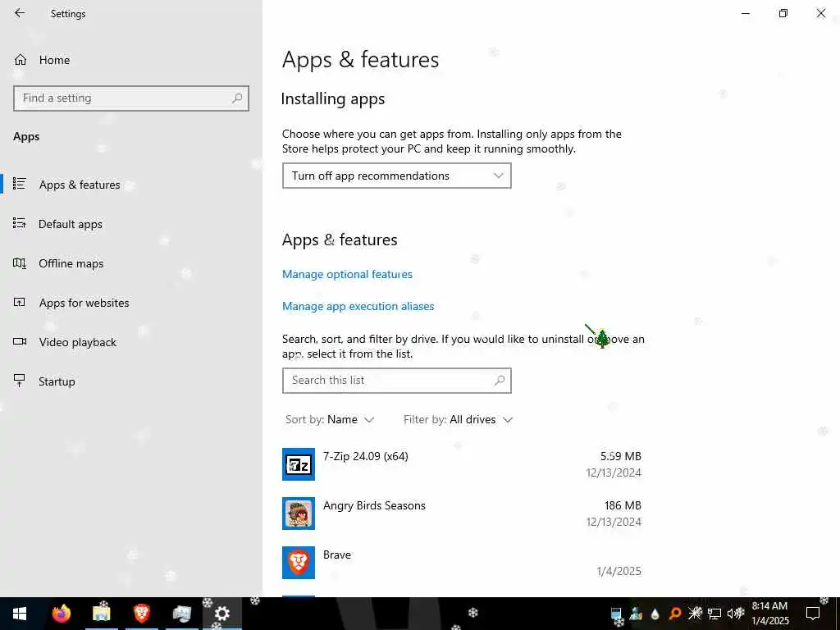Screen dimensions: 840x630
Task: Click the Video playback camera icon
Action: [x=20, y=341]
